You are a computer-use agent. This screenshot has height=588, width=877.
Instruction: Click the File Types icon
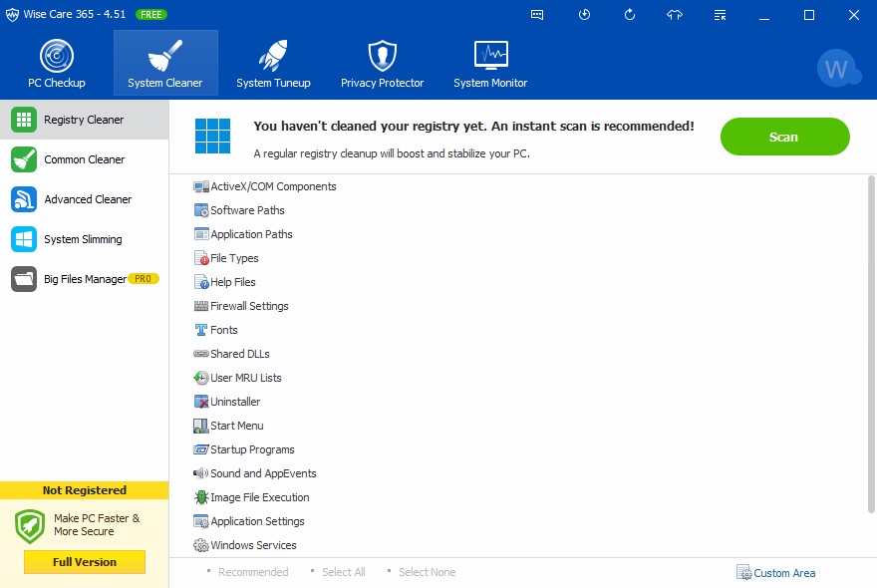pos(200,258)
